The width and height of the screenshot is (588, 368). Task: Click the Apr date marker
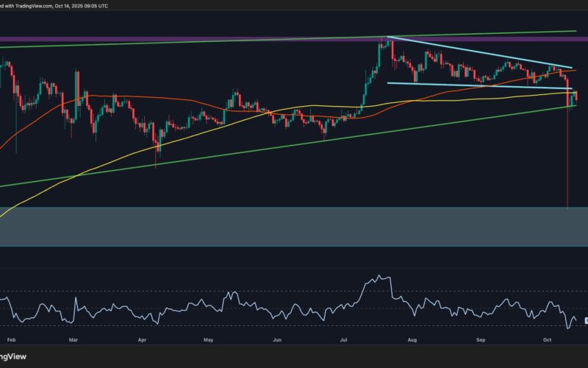[141, 341]
